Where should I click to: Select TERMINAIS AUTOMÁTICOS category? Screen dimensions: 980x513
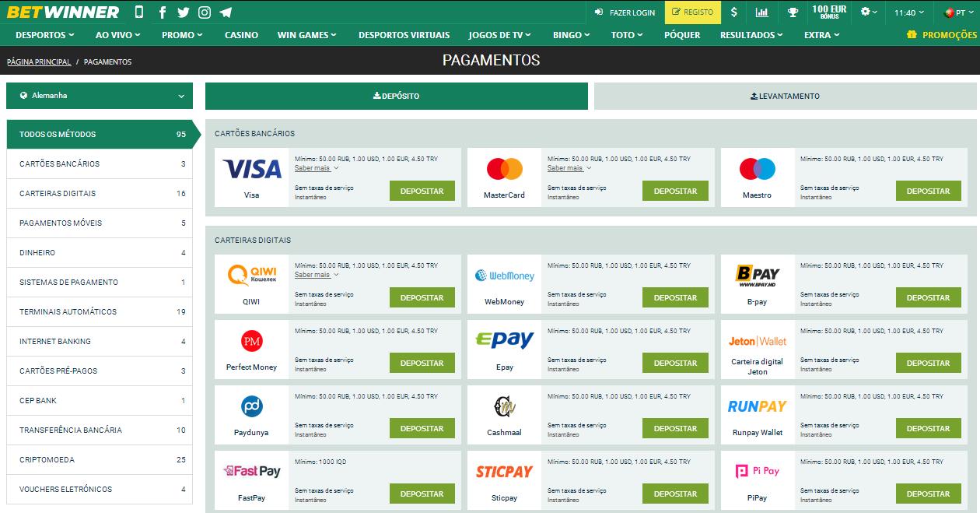coord(100,311)
